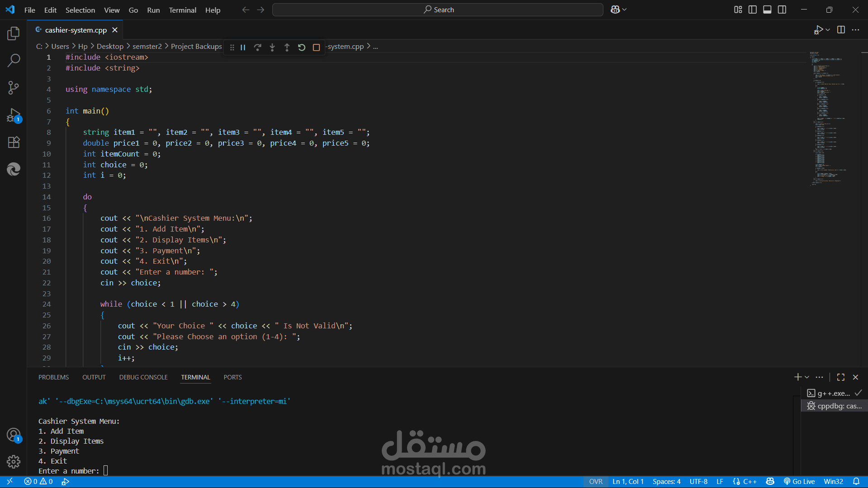Open the Search view in activity bar

coord(14,60)
